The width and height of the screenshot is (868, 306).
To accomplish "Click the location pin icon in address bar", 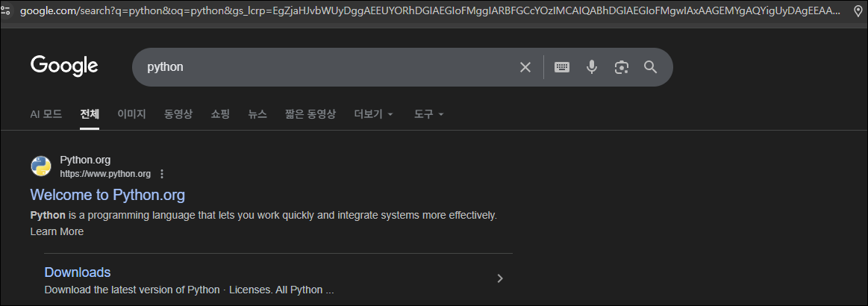I will click(x=858, y=10).
